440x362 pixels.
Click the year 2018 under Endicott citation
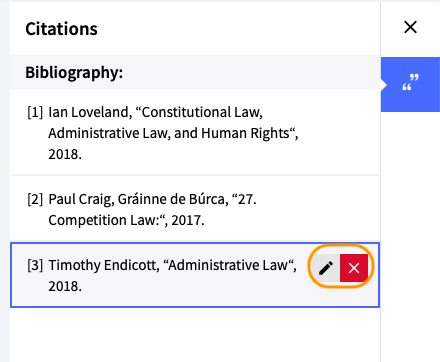[x=65, y=286]
